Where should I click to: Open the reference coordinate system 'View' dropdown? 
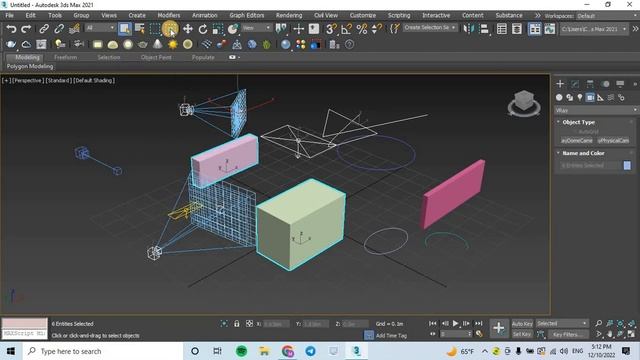click(x=256, y=28)
